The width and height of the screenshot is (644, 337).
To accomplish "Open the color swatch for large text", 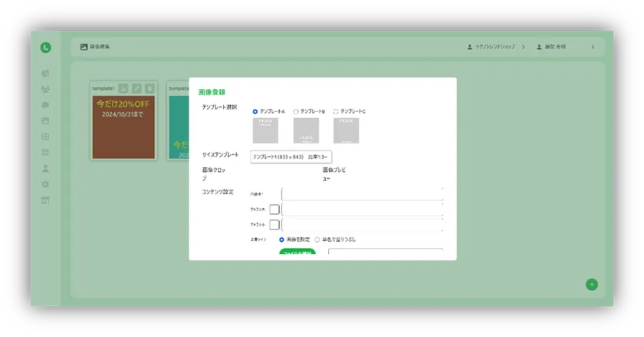I will click(274, 210).
